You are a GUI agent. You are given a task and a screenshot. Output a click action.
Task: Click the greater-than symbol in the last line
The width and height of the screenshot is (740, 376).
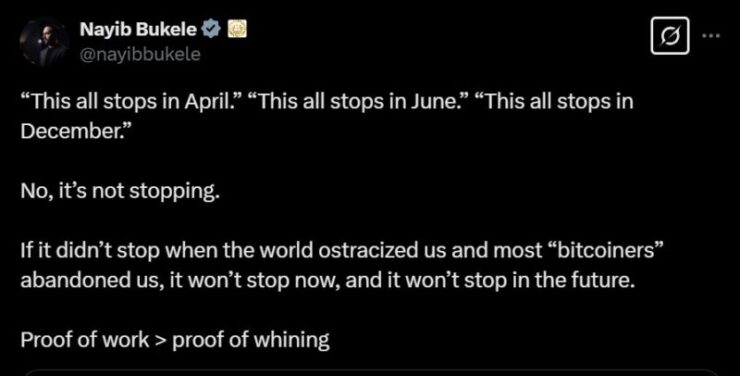click(x=160, y=341)
